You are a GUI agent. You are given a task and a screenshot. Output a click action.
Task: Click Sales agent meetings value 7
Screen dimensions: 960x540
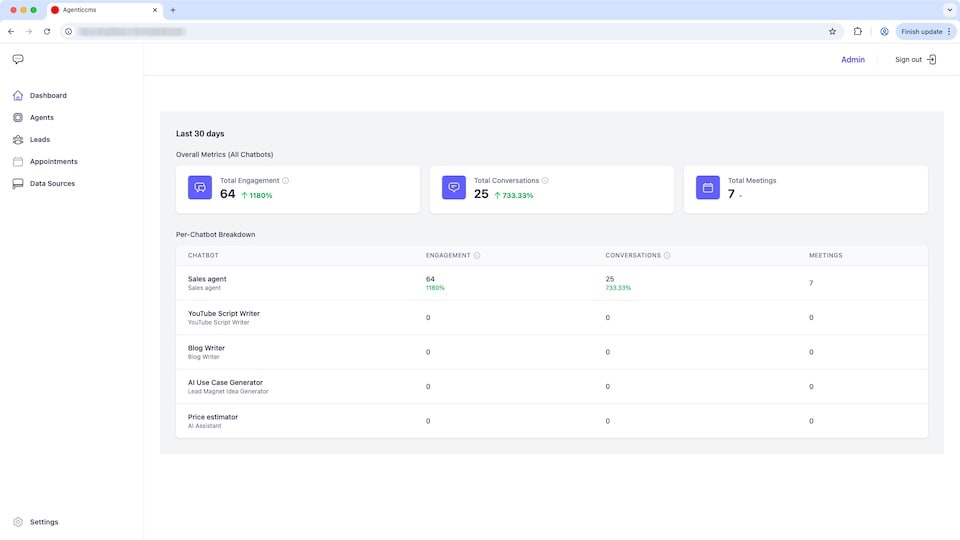point(811,283)
